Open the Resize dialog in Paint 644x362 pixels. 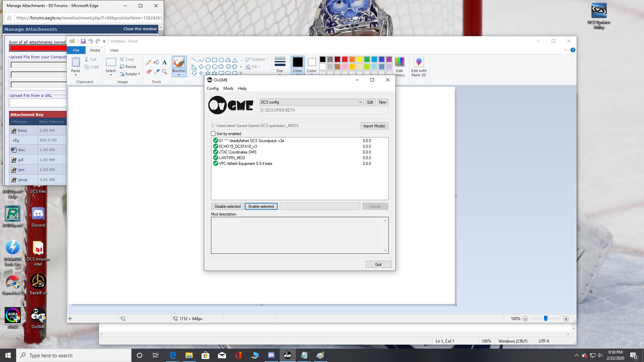pos(128,67)
